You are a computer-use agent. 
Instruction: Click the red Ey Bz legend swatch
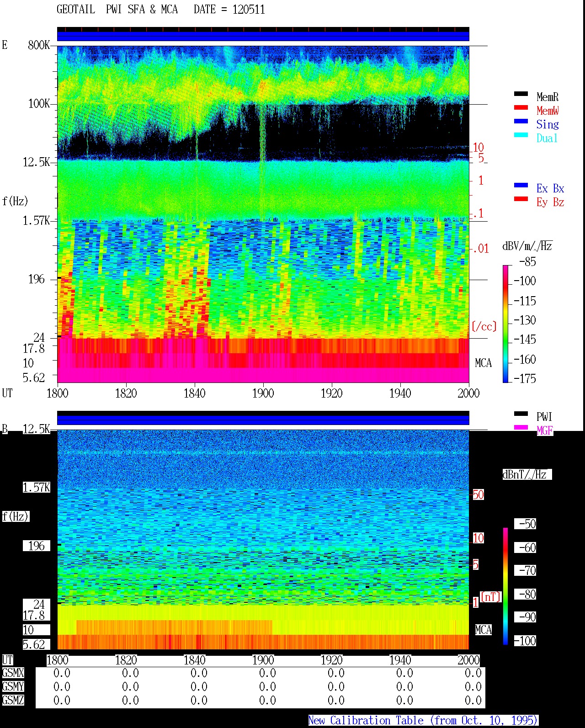pyautogui.click(x=521, y=199)
